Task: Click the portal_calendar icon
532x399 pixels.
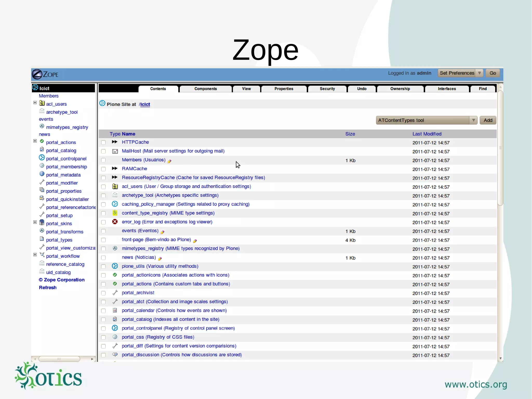Action: coord(115,310)
